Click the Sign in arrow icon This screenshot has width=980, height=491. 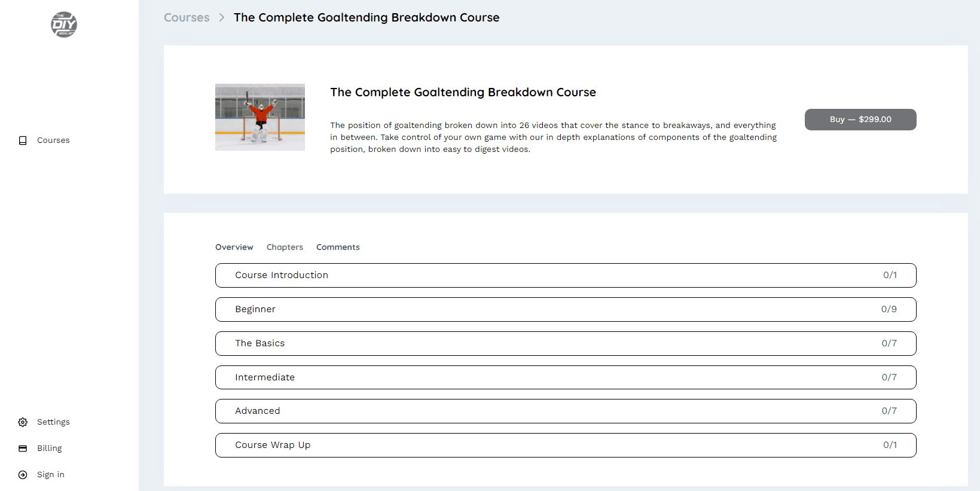pyautogui.click(x=23, y=475)
